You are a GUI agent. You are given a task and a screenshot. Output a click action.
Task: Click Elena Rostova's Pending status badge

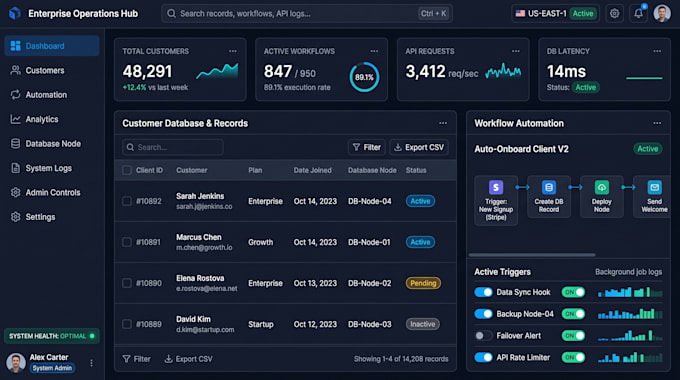423,283
